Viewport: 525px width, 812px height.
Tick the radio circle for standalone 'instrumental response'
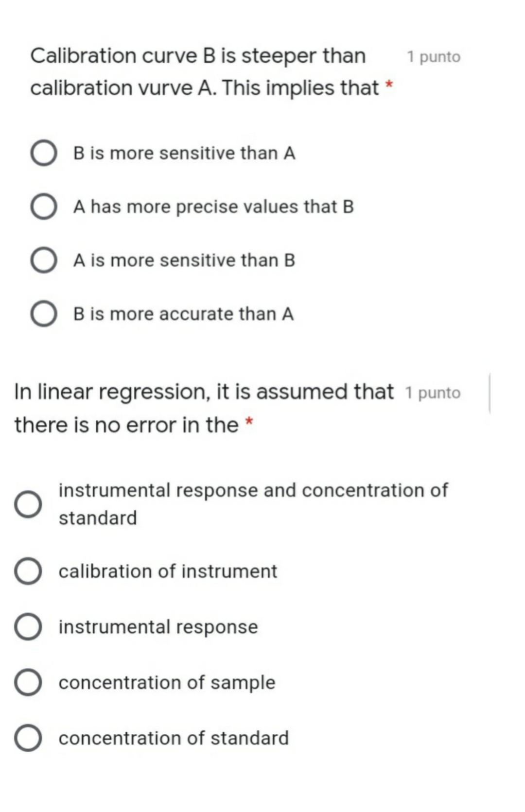click(28, 627)
